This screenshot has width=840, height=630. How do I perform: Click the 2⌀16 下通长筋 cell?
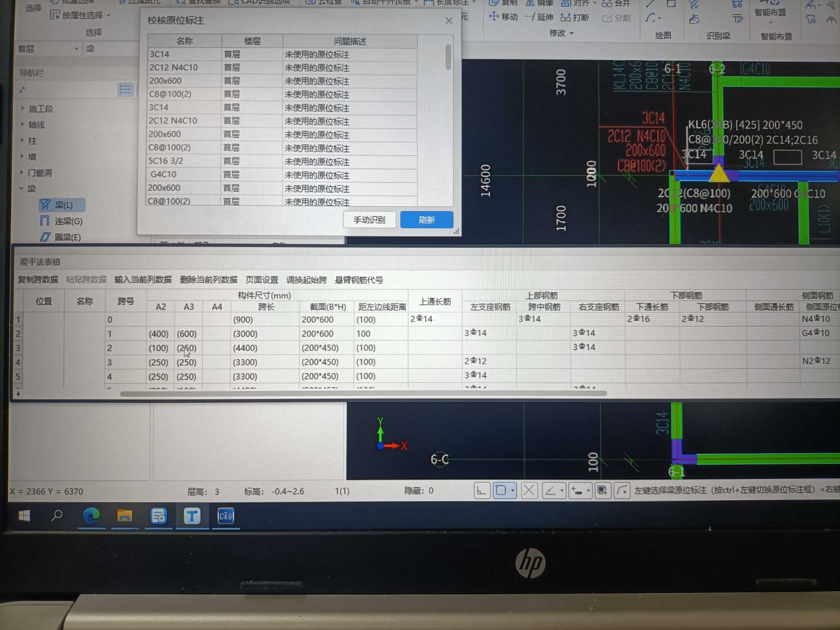[652, 319]
